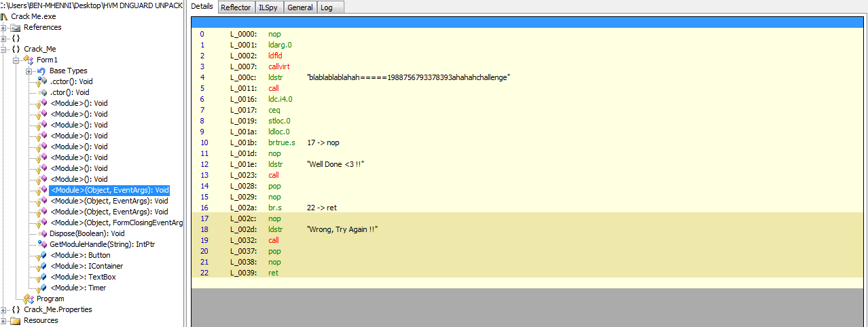Select the FormClosingEventArgs method entry

tap(116, 223)
